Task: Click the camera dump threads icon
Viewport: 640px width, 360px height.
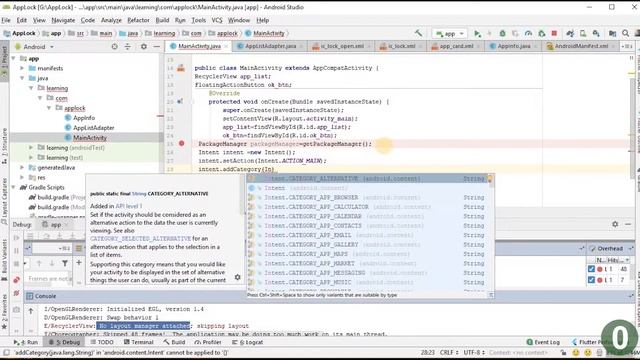Action: [16, 310]
